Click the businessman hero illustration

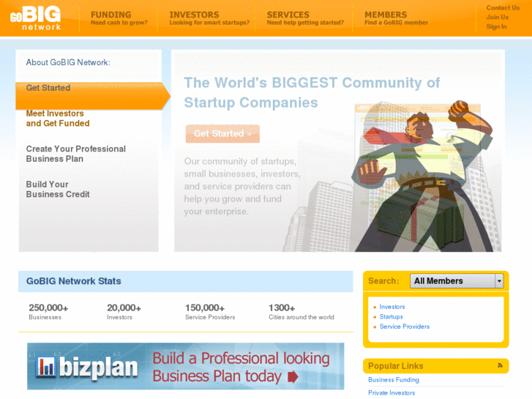(422, 176)
